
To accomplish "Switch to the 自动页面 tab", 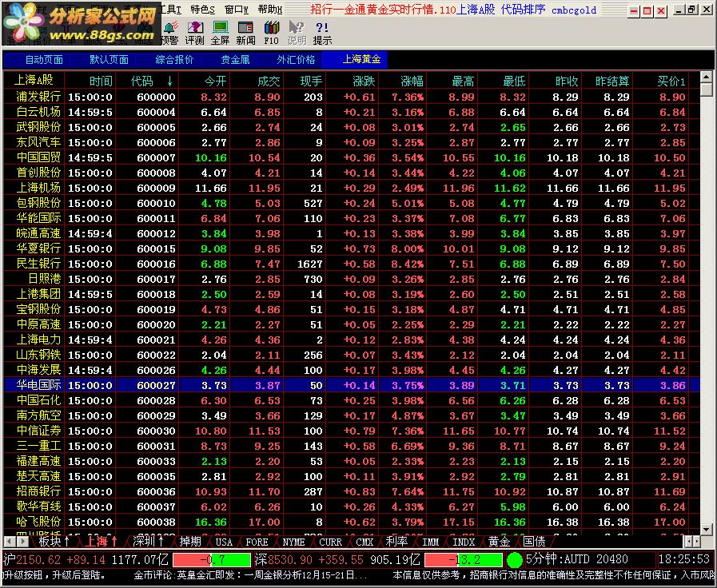I will pos(44,60).
